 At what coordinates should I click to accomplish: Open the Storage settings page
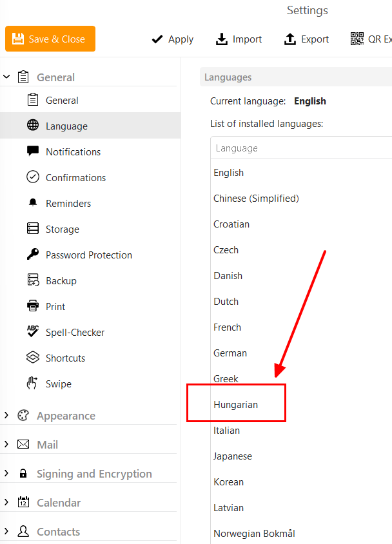pos(63,229)
